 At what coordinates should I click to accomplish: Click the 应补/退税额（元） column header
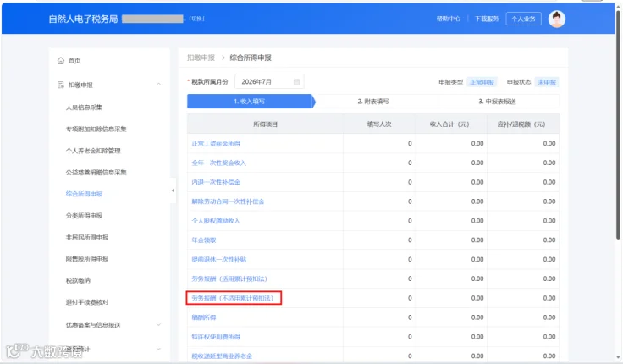[x=521, y=124]
